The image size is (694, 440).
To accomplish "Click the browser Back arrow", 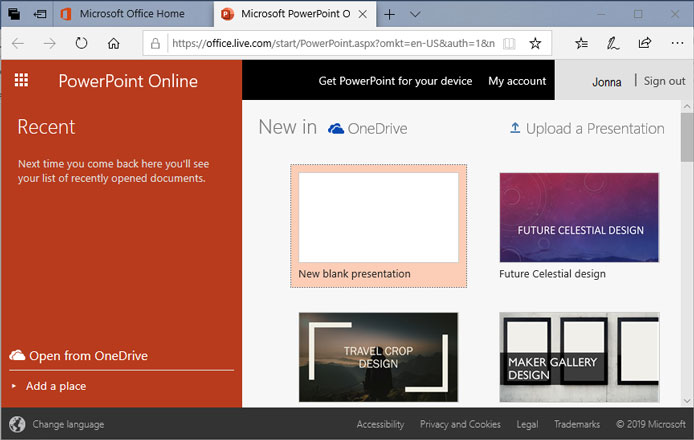I will 18,43.
